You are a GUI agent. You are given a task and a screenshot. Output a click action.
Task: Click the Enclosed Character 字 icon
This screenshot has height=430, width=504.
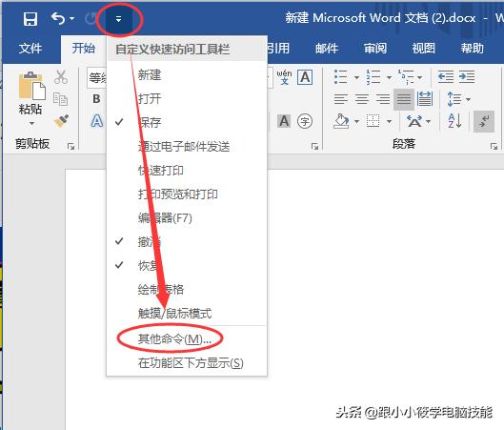(305, 122)
